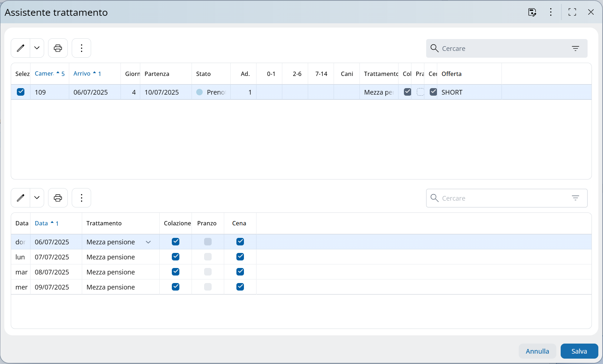Image resolution: width=603 pixels, height=364 pixels.
Task: Click the pencil edit icon in upper toolbar
Action: (20, 48)
